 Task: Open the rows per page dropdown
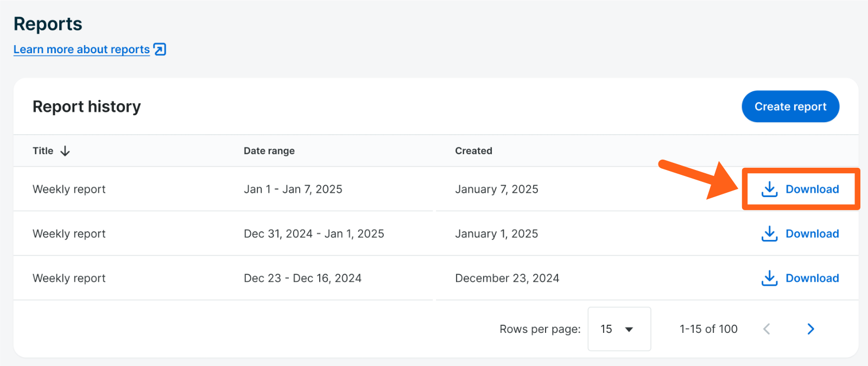pyautogui.click(x=619, y=329)
